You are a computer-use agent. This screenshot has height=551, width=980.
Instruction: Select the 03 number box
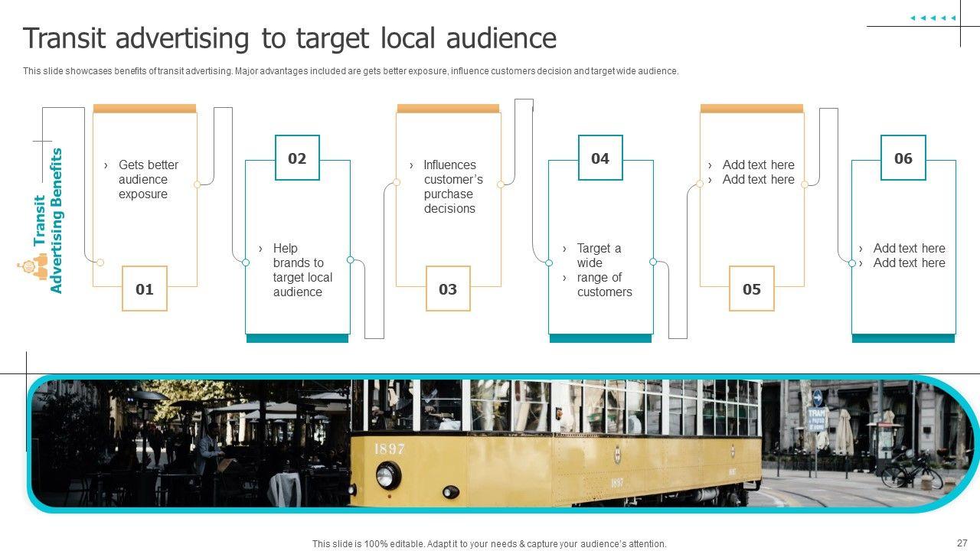(x=448, y=289)
